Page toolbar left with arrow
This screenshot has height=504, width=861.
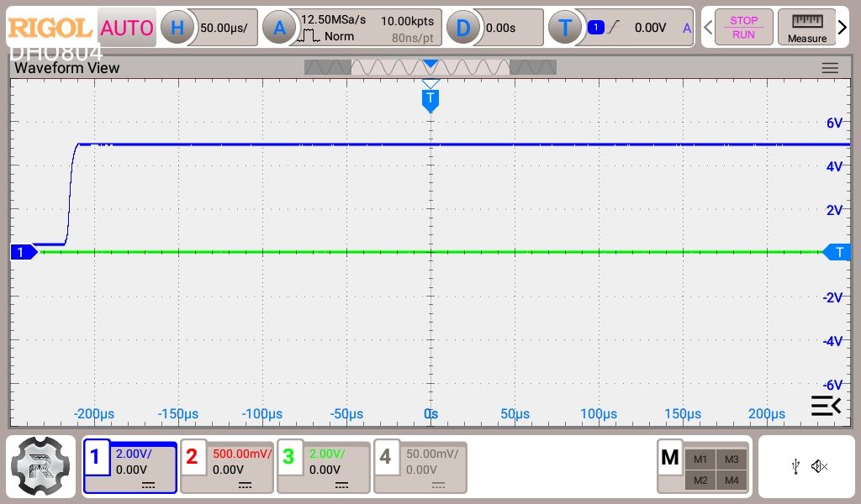coord(708,27)
